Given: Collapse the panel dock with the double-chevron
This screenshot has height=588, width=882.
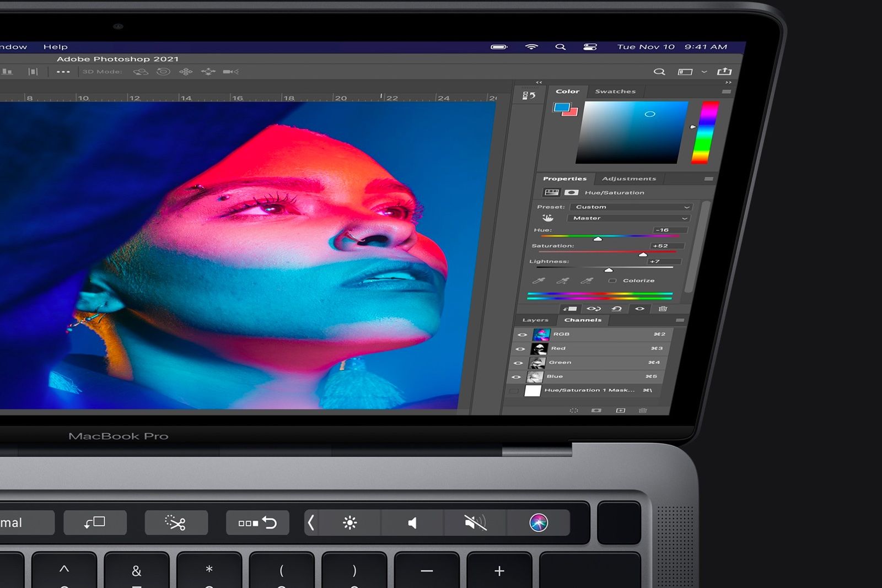Looking at the screenshot, I should [539, 81].
